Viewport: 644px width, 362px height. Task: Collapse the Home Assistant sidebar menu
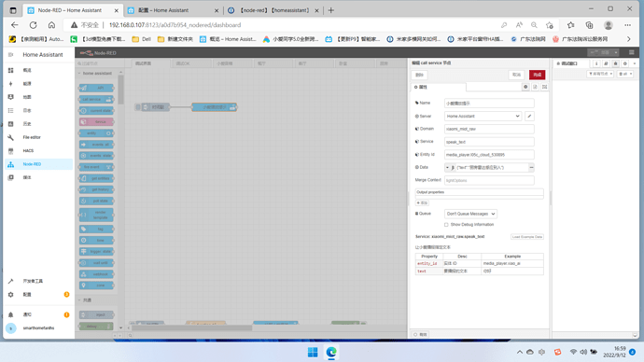click(10, 55)
